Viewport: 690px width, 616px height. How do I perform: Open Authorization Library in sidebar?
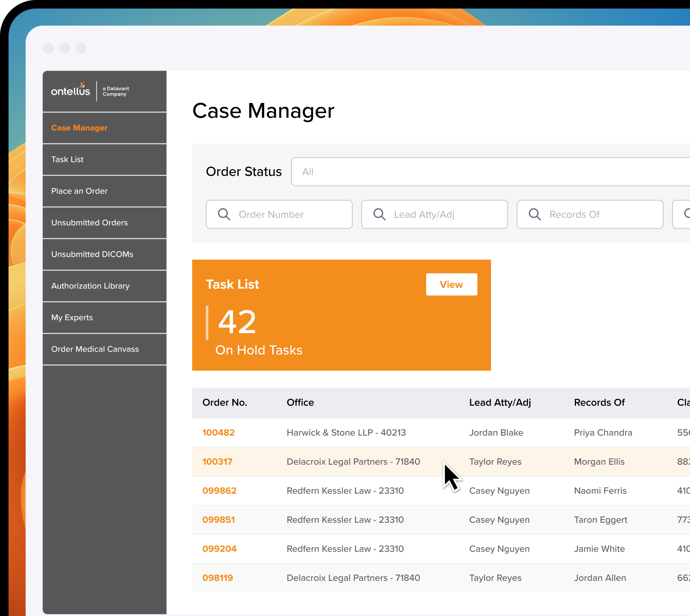coord(105,286)
